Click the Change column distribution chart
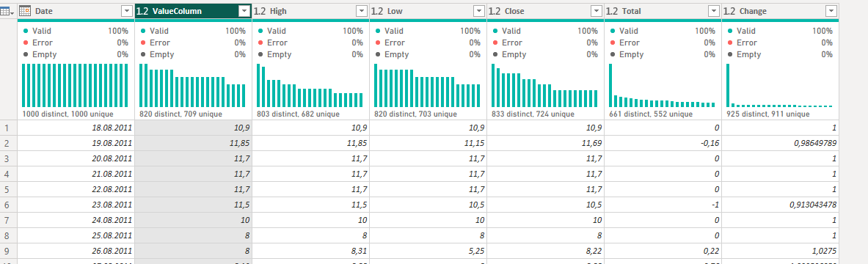868x264 pixels. coord(779,85)
